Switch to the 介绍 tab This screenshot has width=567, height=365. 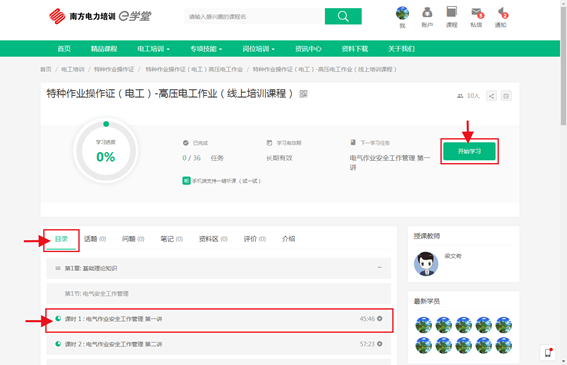(x=289, y=239)
